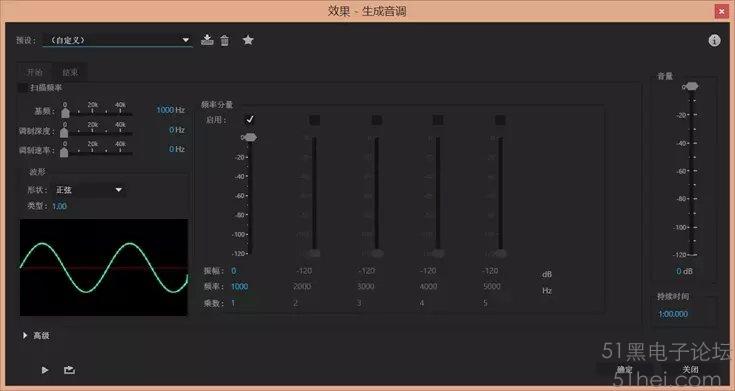Enable the fifth frequency component checkbox

tap(500, 120)
